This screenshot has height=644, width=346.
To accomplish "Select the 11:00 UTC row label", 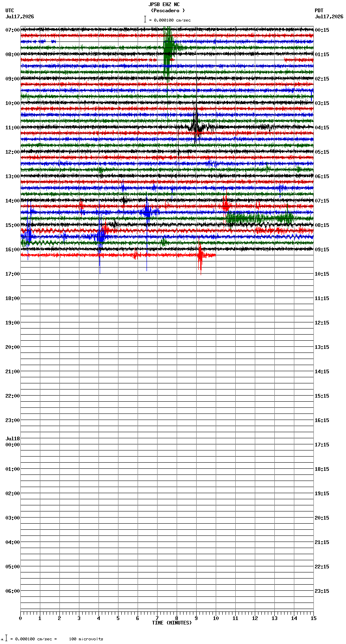I will tap(13, 128).
